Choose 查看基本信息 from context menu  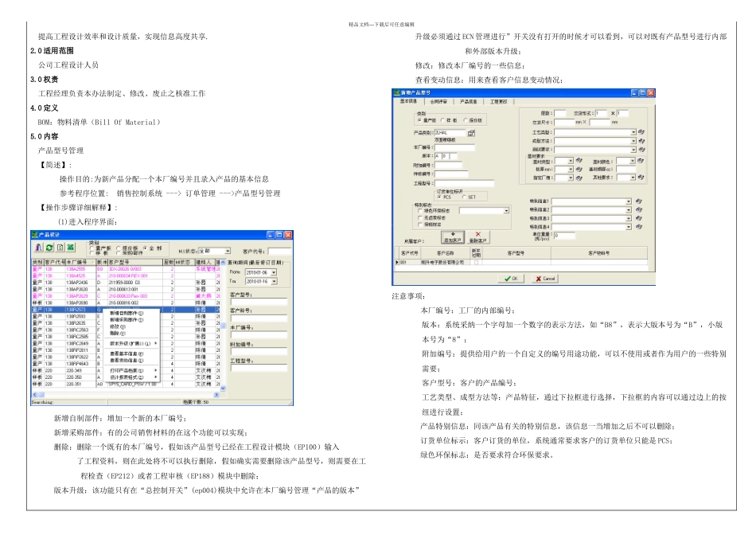point(131,353)
